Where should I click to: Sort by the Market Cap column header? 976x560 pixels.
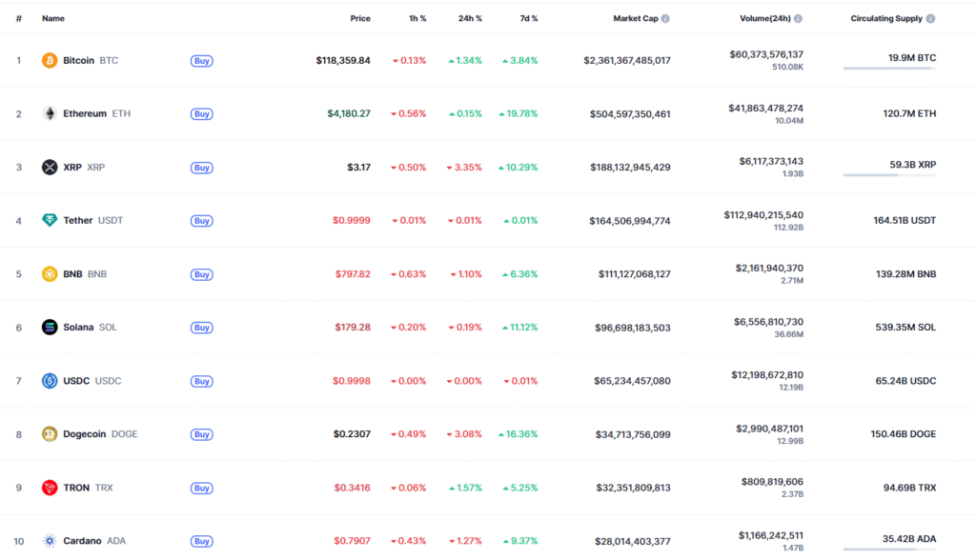pyautogui.click(x=636, y=19)
